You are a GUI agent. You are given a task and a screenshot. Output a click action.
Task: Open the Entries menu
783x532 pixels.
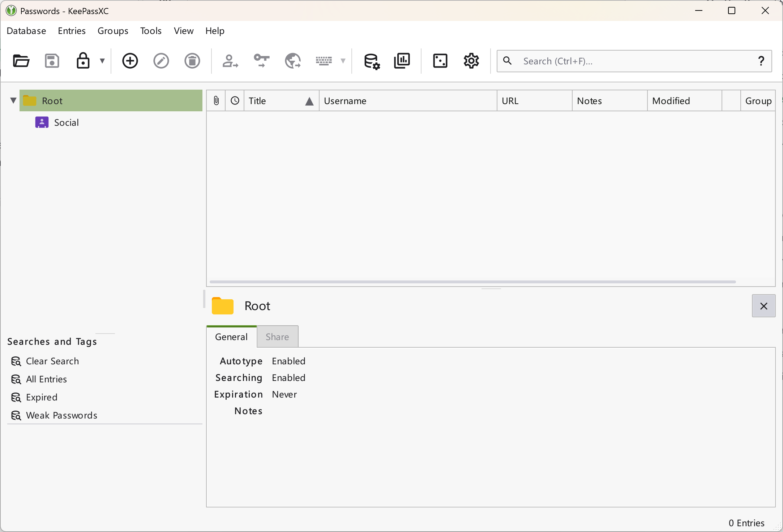point(72,31)
